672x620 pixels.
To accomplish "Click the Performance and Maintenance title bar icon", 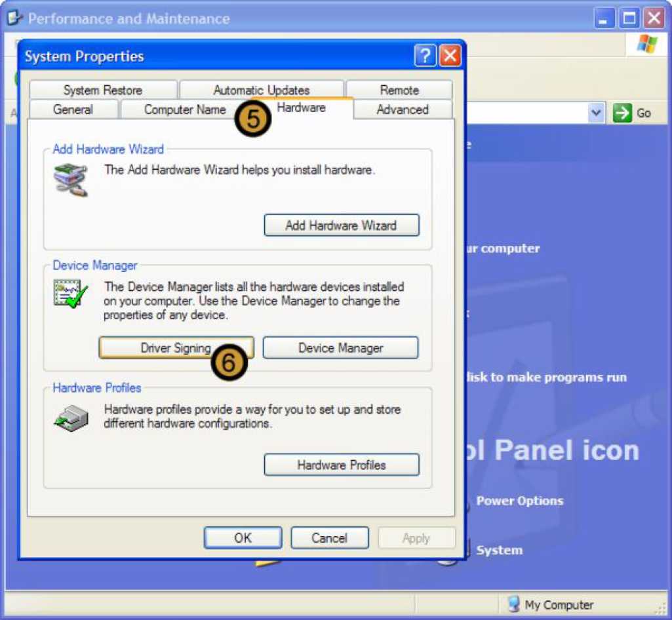I will coord(14,18).
